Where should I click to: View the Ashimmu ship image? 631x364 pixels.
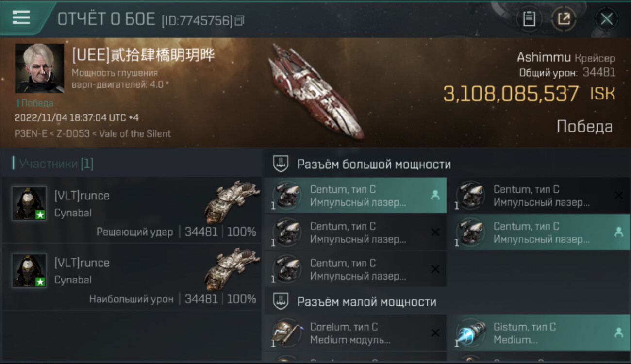pyautogui.click(x=315, y=91)
